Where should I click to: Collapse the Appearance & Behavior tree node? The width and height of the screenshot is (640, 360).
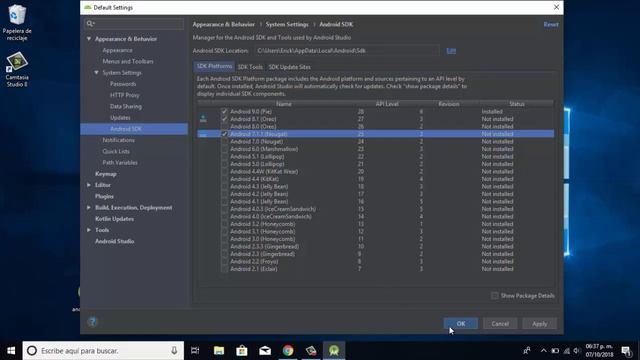89,39
